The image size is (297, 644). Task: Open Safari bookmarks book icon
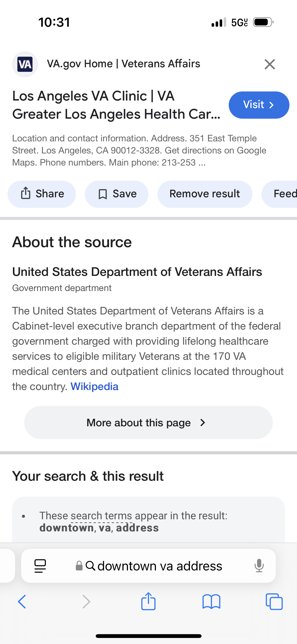(211, 602)
